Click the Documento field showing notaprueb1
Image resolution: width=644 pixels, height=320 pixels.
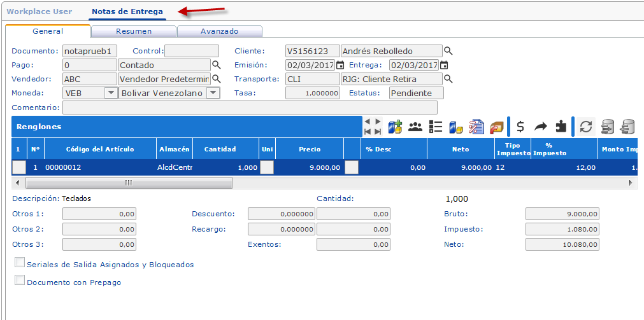[90, 52]
